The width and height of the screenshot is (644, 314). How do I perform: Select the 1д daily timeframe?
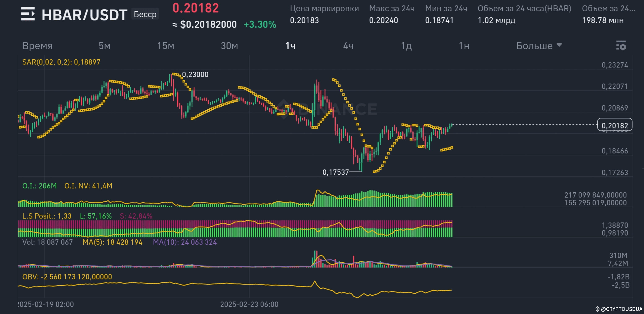coord(406,46)
